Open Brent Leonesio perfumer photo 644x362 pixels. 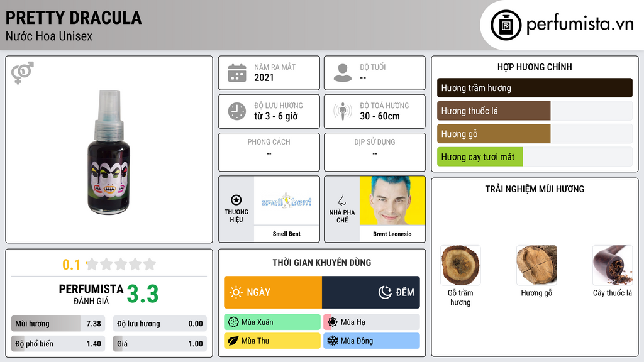pos(392,200)
